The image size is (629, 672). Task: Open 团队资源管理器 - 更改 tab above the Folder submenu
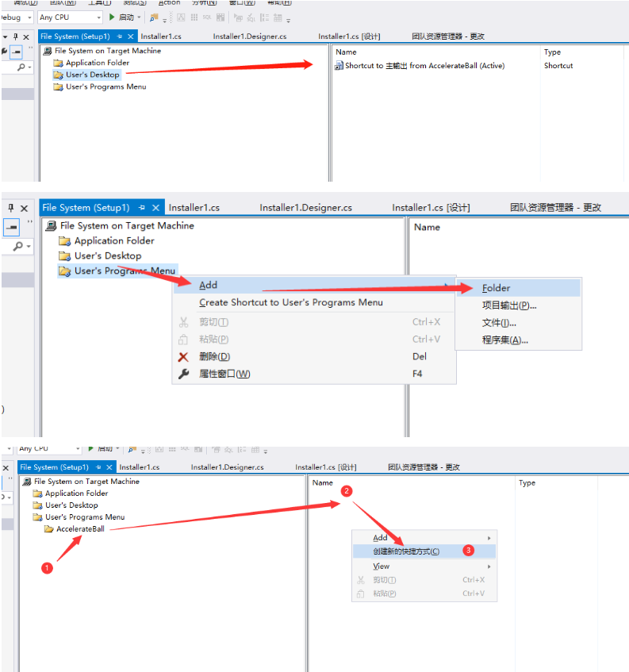pos(555,208)
